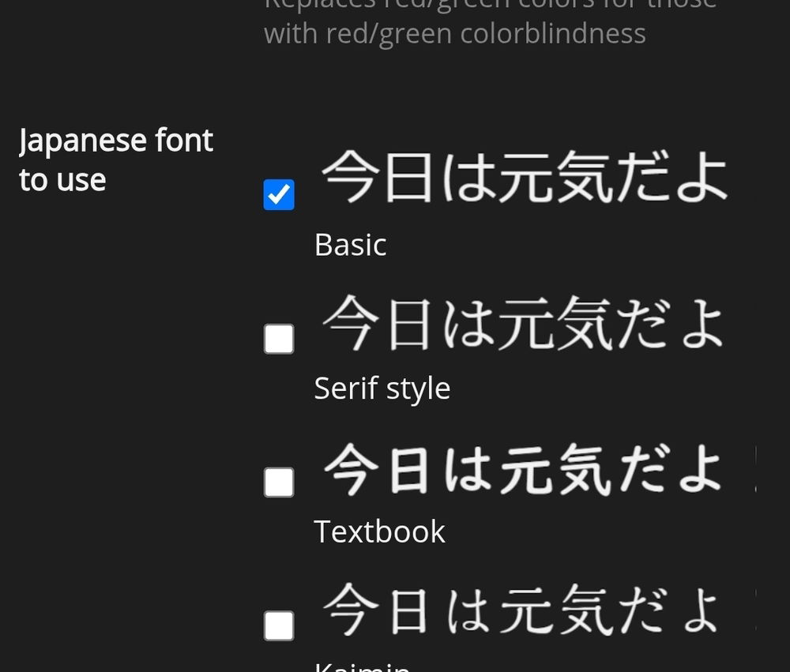The height and width of the screenshot is (672, 790).
Task: Click the Basic font Japanese sample text
Action: [524, 178]
